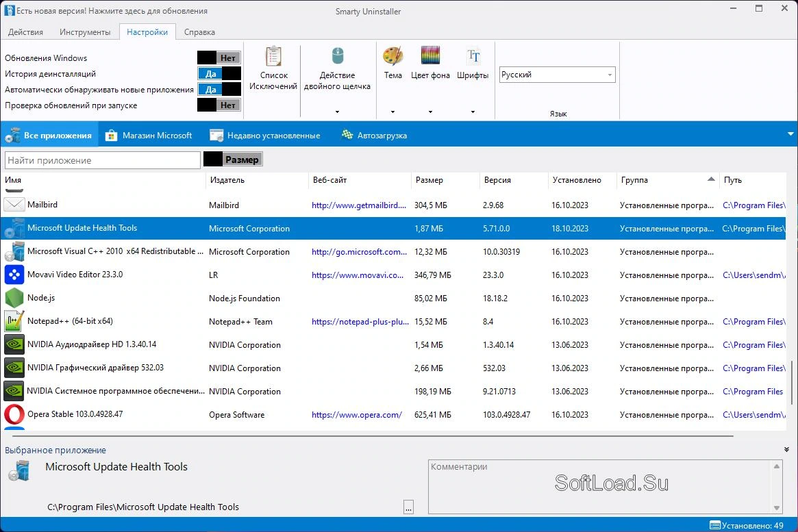
Task: Expand the Тема dropdown arrow
Action: 392,112
